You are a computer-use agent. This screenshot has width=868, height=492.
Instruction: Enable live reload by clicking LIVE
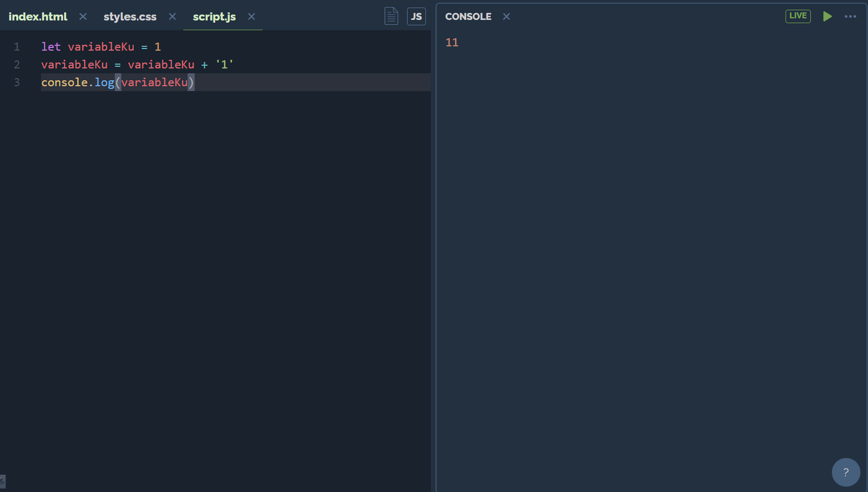(x=798, y=16)
